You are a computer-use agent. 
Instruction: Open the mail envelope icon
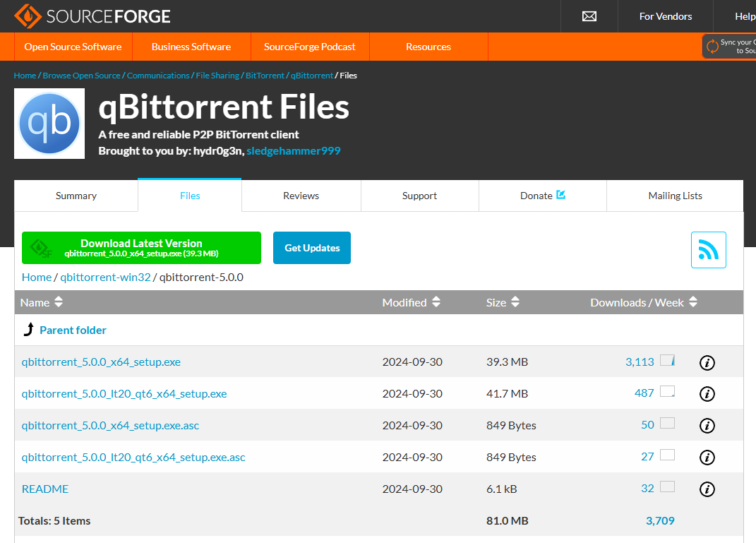tap(589, 16)
